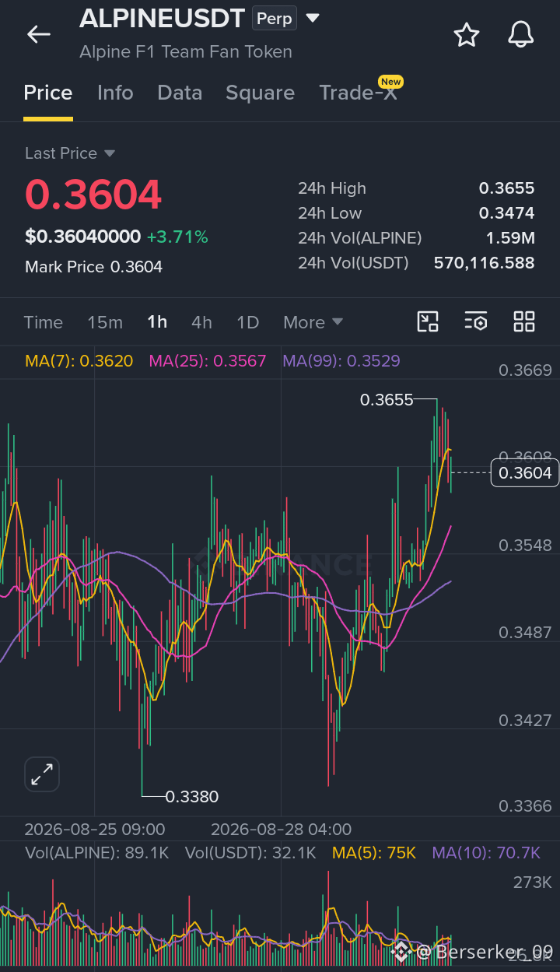This screenshot has width=560, height=972.
Task: Select the 1h chart interval
Action: click(157, 322)
